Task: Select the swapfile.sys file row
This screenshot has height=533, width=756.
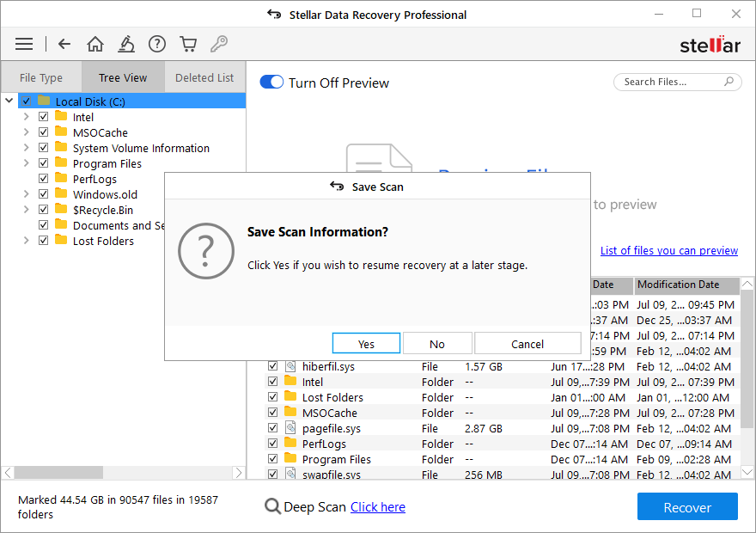Action: pos(502,475)
